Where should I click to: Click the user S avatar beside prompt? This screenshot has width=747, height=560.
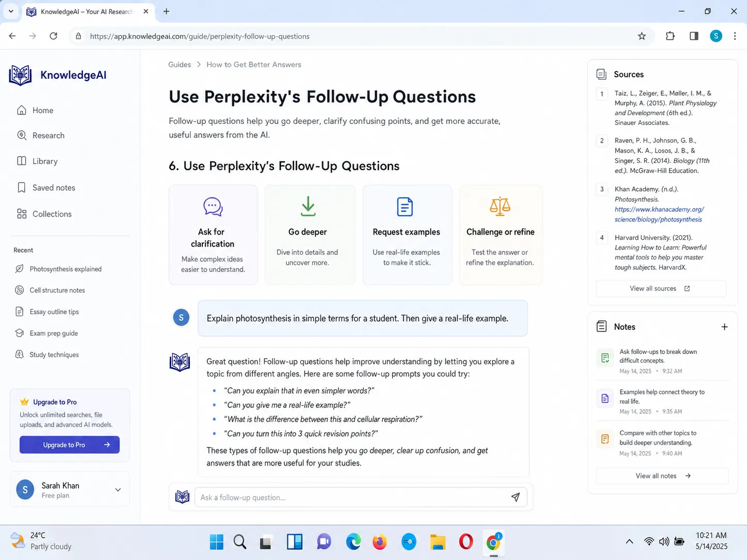(x=181, y=318)
